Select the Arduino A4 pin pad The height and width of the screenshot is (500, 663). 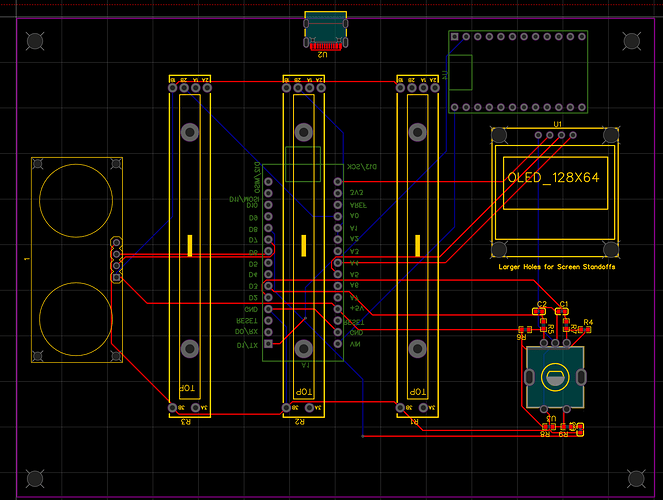click(x=337, y=263)
